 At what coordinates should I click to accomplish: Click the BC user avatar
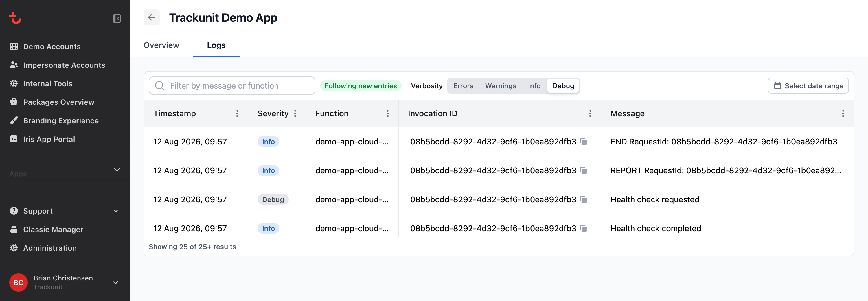19,282
